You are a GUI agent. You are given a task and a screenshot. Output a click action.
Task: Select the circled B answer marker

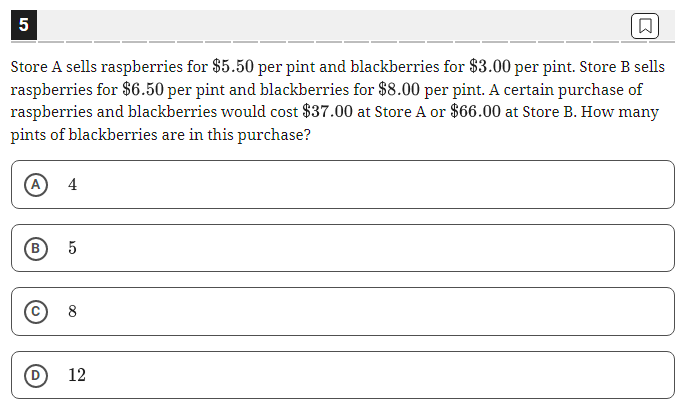(x=36, y=248)
